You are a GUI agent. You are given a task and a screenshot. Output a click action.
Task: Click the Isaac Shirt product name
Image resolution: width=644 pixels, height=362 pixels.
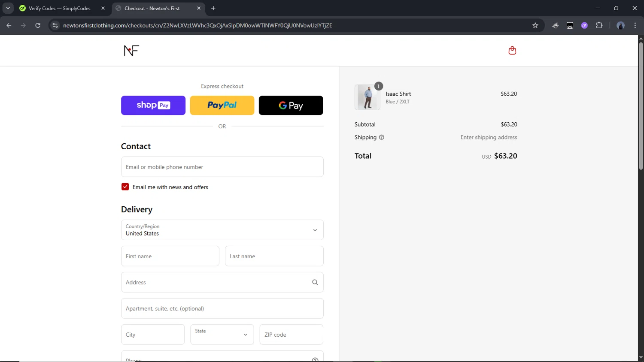pos(398,94)
